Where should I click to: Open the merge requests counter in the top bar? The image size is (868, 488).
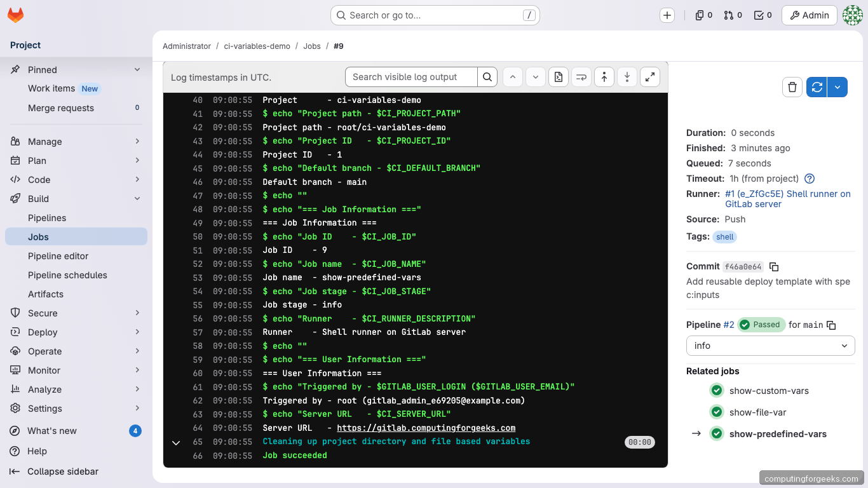732,15
